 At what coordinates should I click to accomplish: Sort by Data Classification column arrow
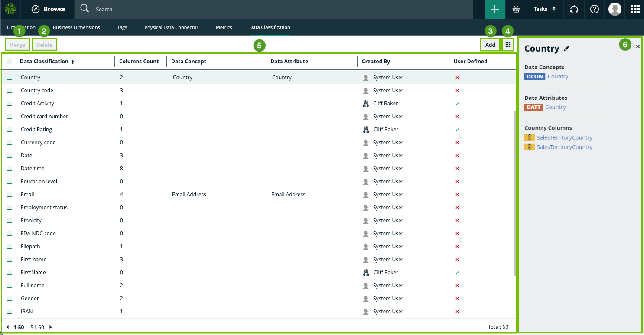click(72, 62)
